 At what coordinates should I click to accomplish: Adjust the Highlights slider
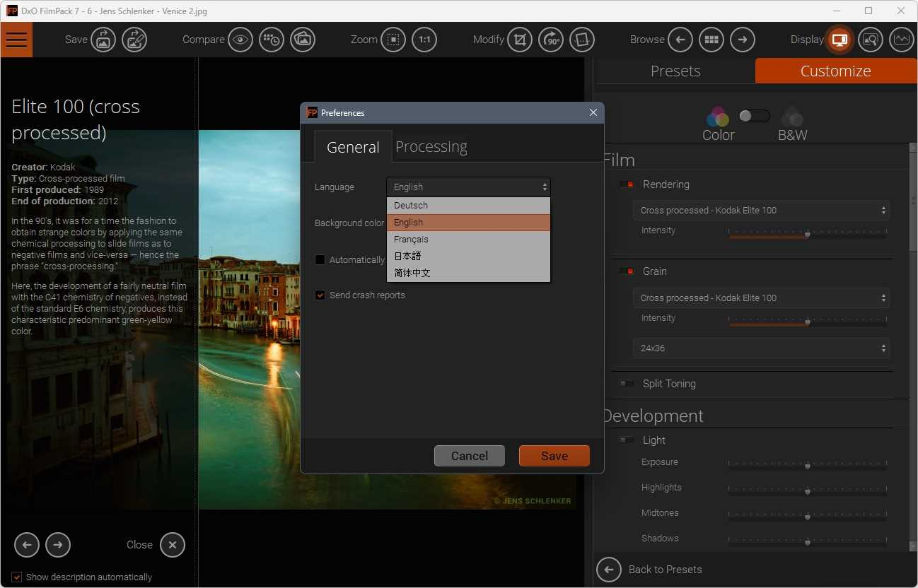click(x=808, y=490)
